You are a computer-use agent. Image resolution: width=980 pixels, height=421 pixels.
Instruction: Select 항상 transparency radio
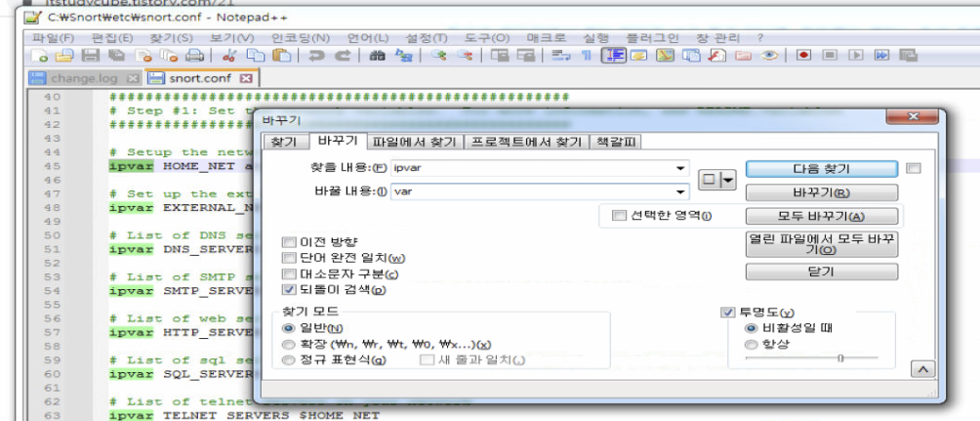pos(751,344)
